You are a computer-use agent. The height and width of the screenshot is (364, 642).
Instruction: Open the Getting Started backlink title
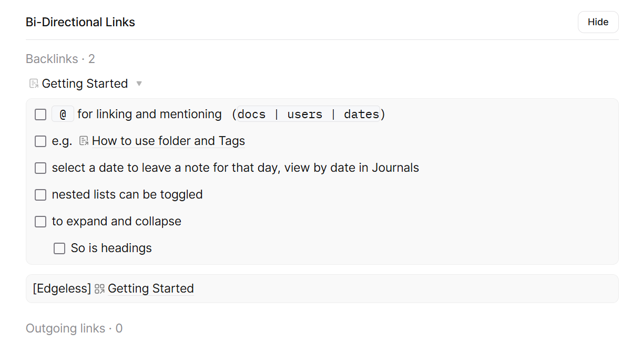(x=85, y=84)
